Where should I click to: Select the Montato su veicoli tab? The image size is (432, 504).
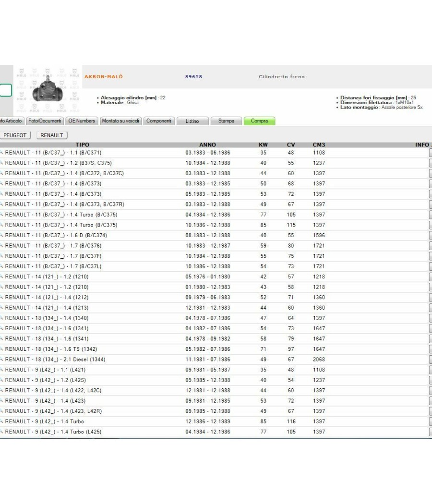(120, 121)
